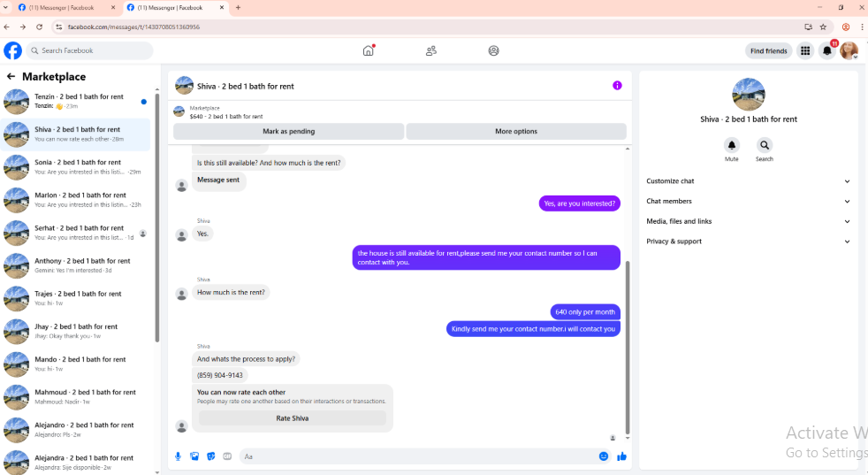
Task: Expand the Customize chat section
Action: [x=748, y=181]
